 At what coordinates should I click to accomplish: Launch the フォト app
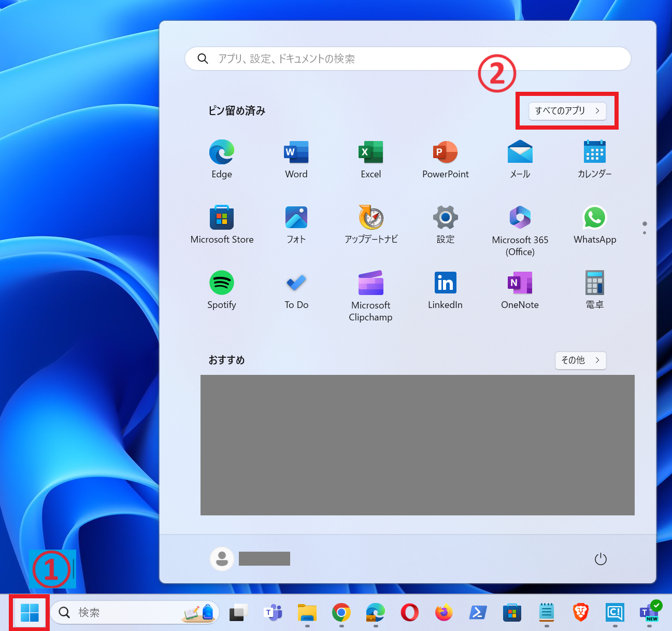coord(296,225)
